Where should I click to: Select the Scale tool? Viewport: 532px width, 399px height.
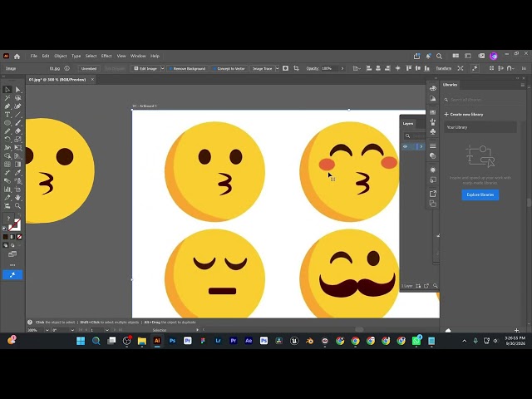tap(18, 140)
